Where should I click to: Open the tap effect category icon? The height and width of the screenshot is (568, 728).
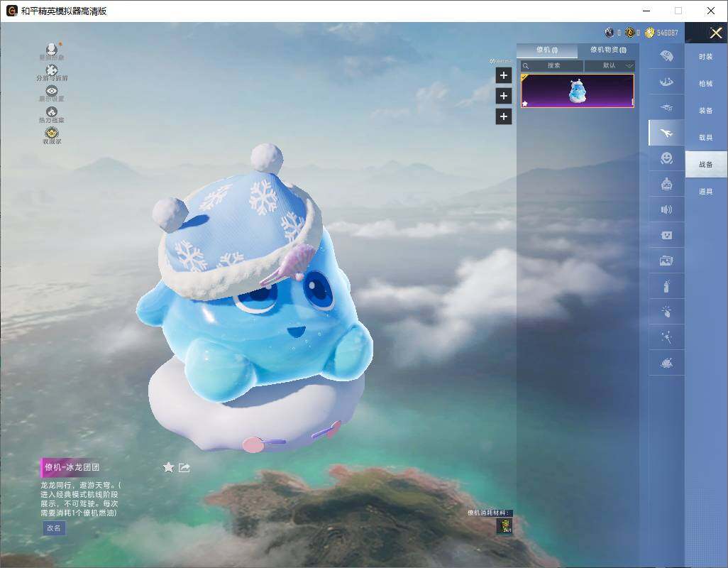coord(667,312)
